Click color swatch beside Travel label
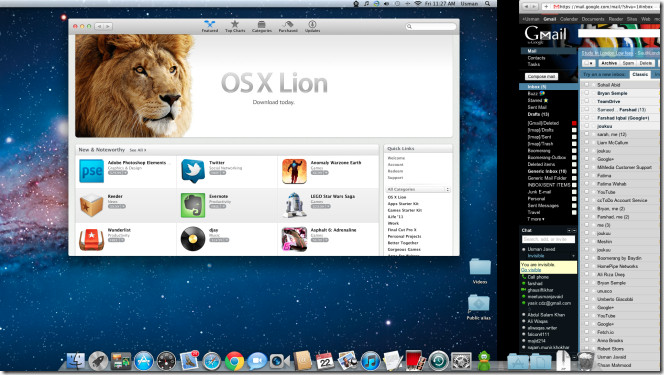664x375 pixels. pyautogui.click(x=574, y=212)
